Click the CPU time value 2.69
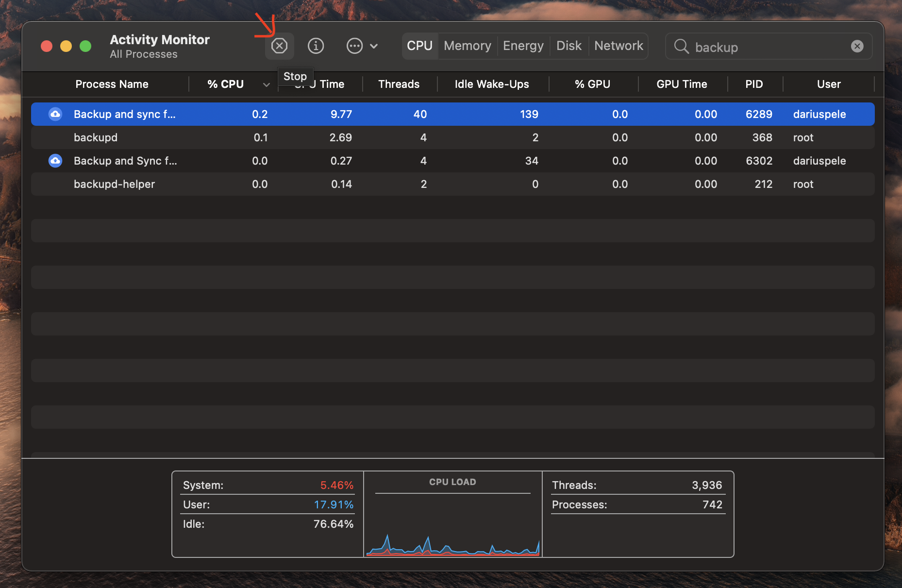Screen dimensions: 902x588 (341, 137)
